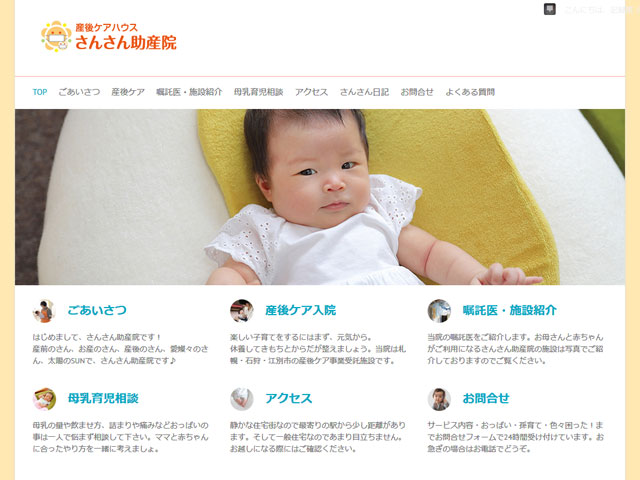Screen dimensions: 640x480
Task: Click the round 産後ケア入院 thumbnail icon
Action: point(242,311)
